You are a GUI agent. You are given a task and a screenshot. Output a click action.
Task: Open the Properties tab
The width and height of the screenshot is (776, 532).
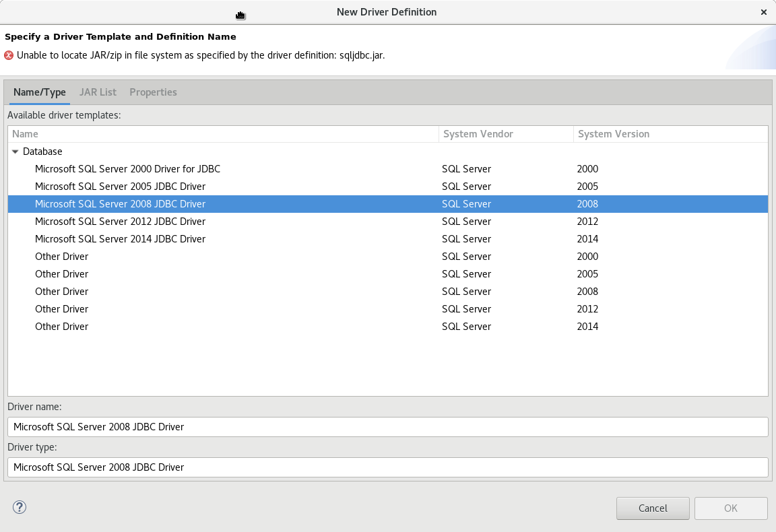[153, 92]
